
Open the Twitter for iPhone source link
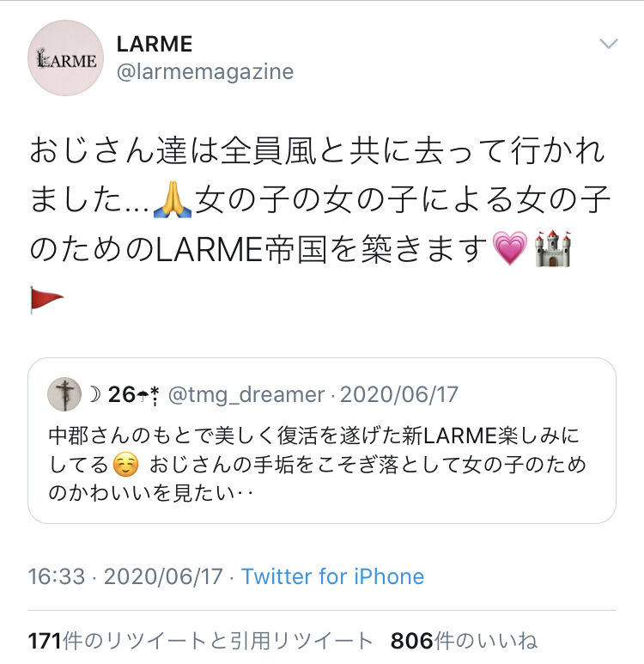coord(332,576)
